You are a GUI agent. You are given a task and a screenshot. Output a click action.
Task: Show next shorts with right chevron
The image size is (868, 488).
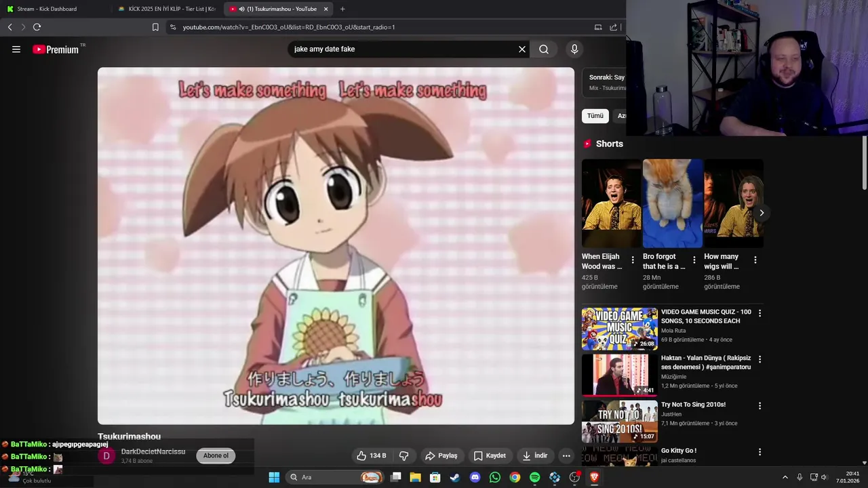pyautogui.click(x=762, y=213)
